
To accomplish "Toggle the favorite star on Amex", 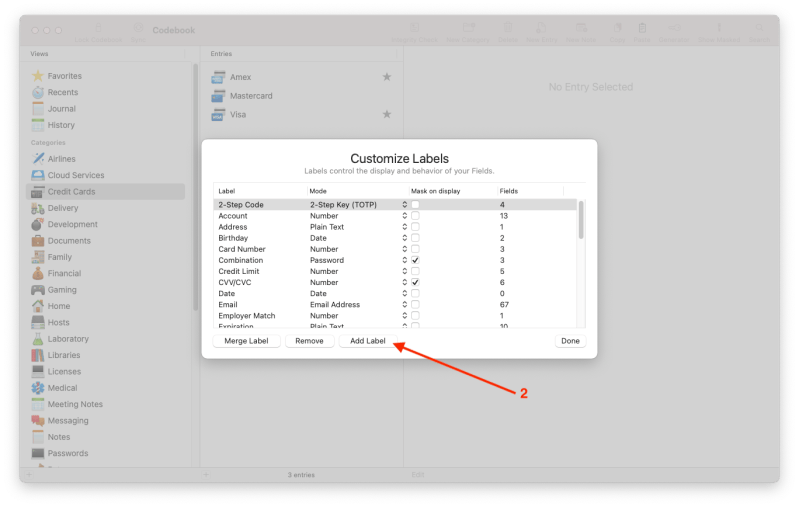I will [387, 77].
